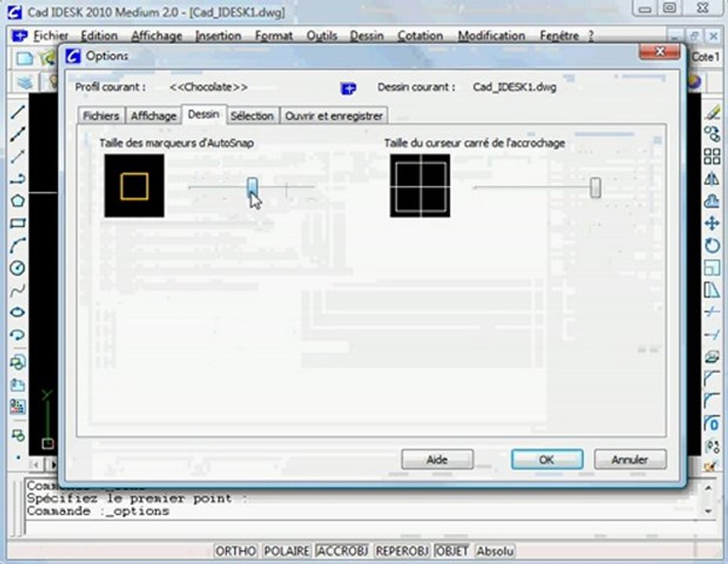This screenshot has height=564, width=728.
Task: Open the Fichier menu
Action: [51, 36]
